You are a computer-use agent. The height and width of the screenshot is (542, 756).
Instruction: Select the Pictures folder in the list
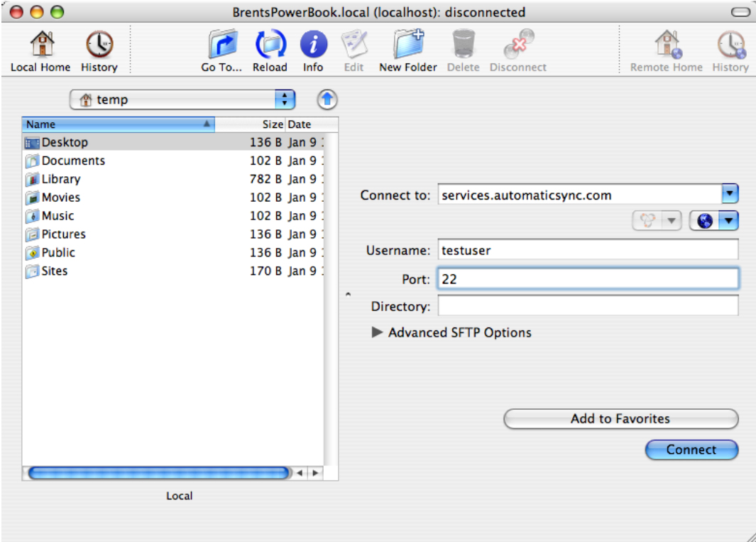click(64, 234)
